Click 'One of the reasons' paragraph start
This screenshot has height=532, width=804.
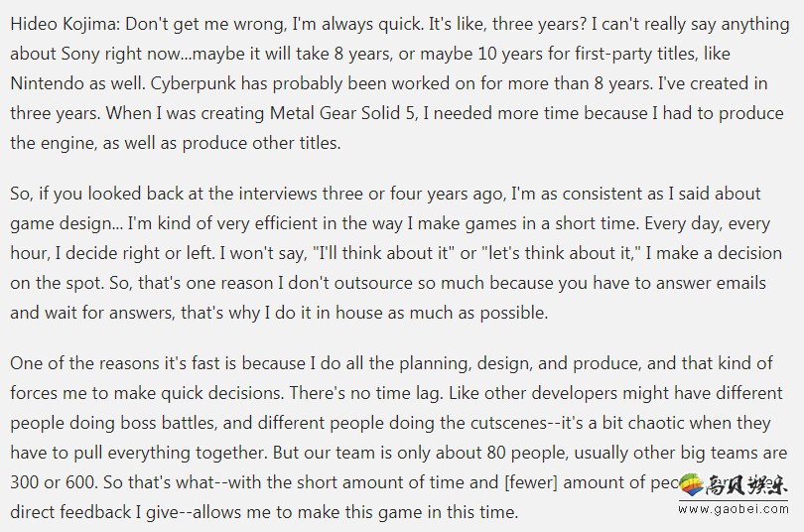(85, 363)
